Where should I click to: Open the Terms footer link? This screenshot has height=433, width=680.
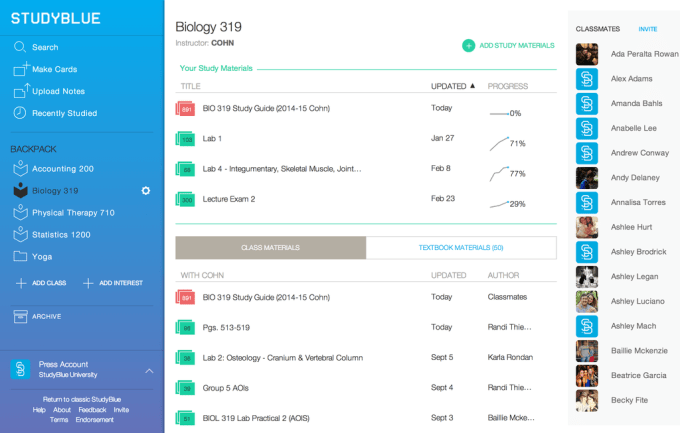(59, 420)
